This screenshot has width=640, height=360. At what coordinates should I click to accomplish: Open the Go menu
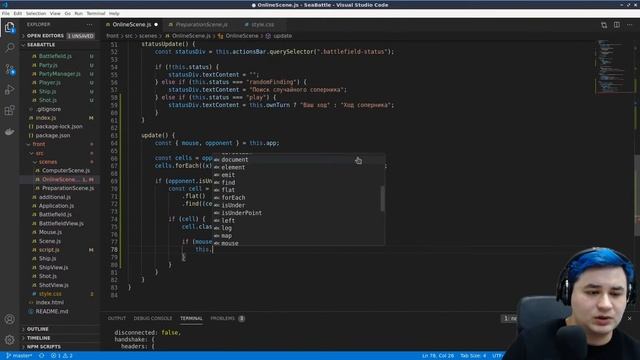[68, 13]
